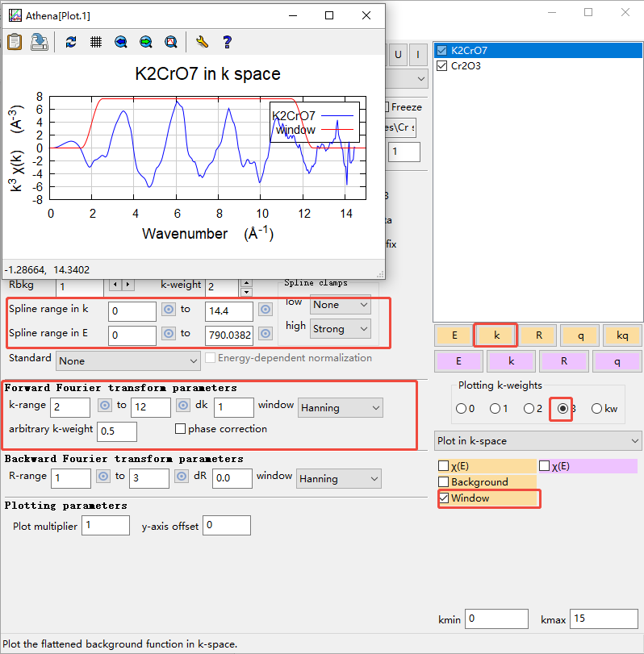Click the kmax input field

pos(604,619)
